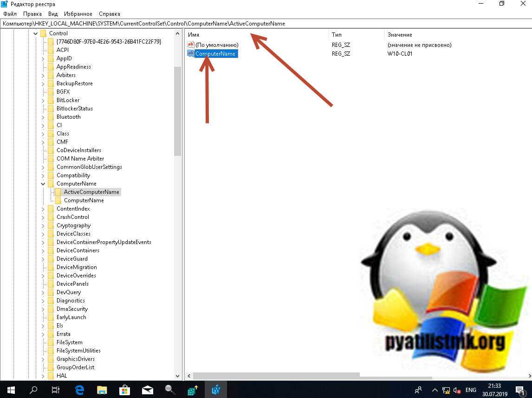Select the CrashControl key in tree

tap(72, 217)
